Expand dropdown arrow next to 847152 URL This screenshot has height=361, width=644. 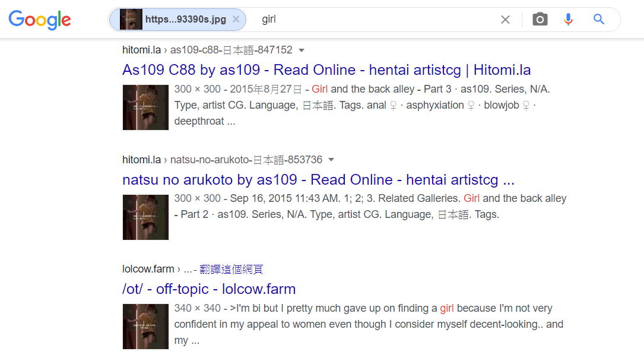pos(302,50)
